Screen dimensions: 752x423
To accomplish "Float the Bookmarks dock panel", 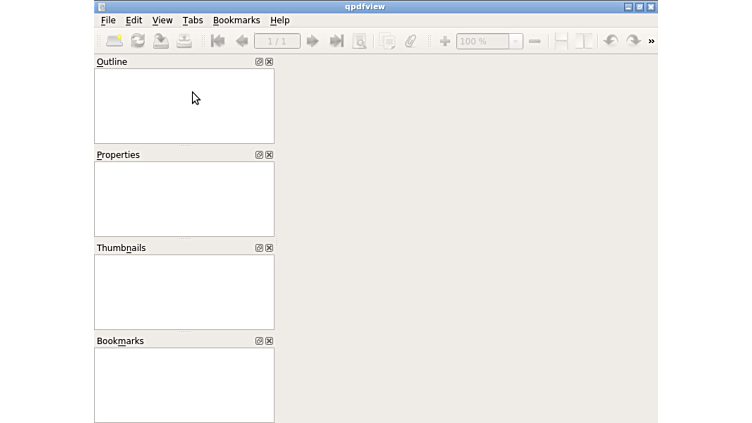I will click(259, 341).
